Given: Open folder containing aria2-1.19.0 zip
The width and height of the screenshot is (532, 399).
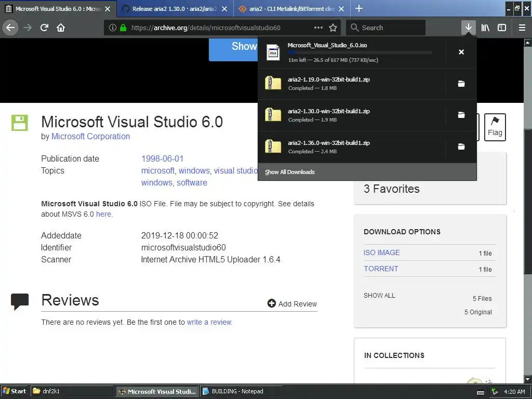Looking at the screenshot, I should 461,84.
